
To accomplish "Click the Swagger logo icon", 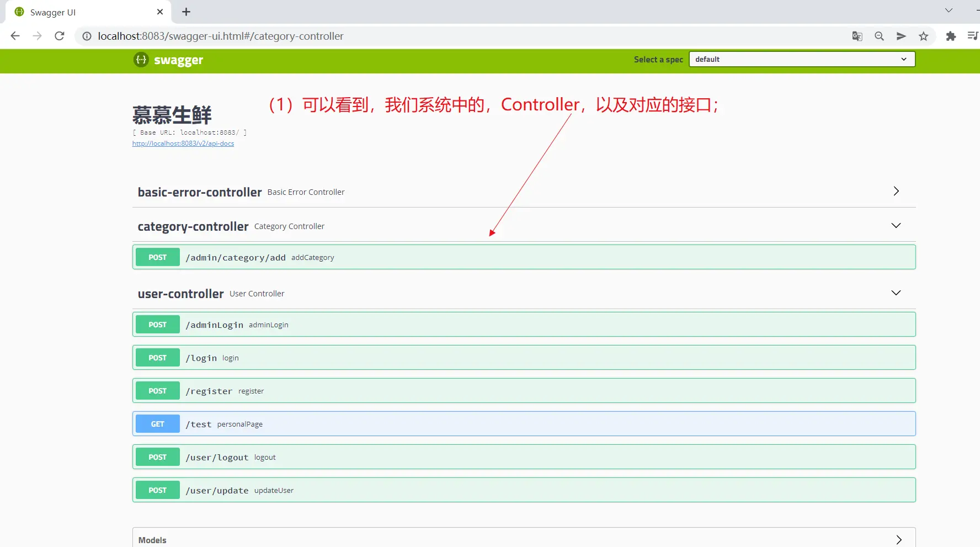I will click(141, 60).
